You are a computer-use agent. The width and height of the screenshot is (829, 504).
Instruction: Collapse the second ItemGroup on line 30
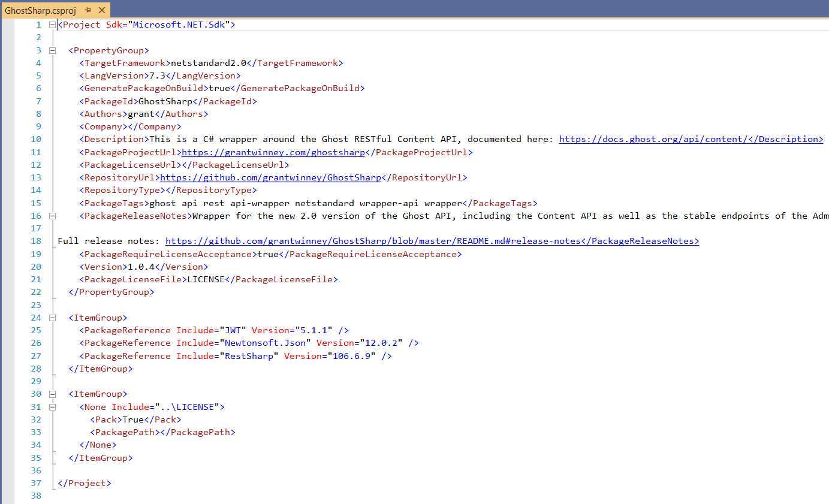pos(52,394)
